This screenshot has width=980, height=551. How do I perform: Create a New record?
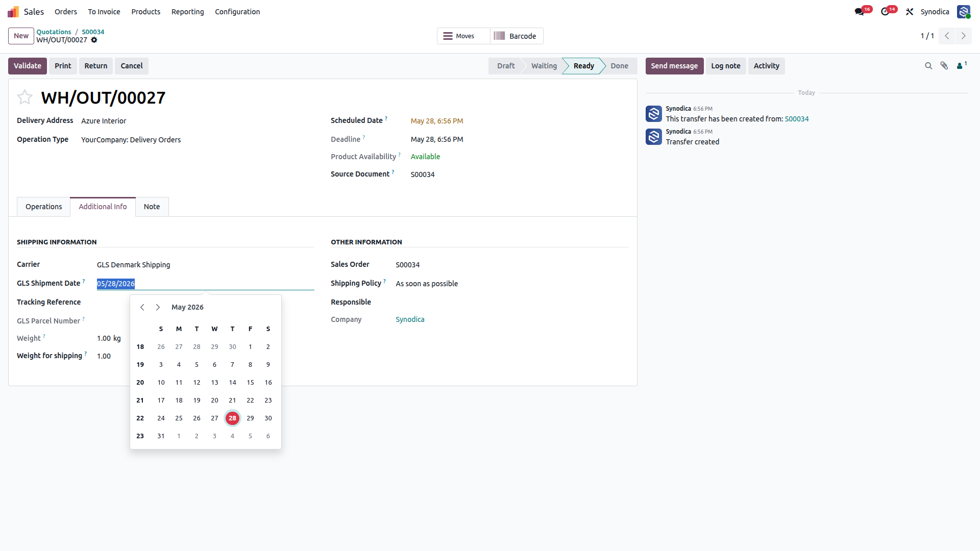[x=21, y=36]
